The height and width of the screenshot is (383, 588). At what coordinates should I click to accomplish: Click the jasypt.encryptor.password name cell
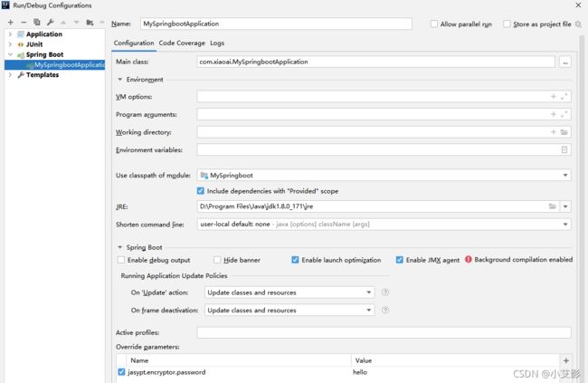166,372
